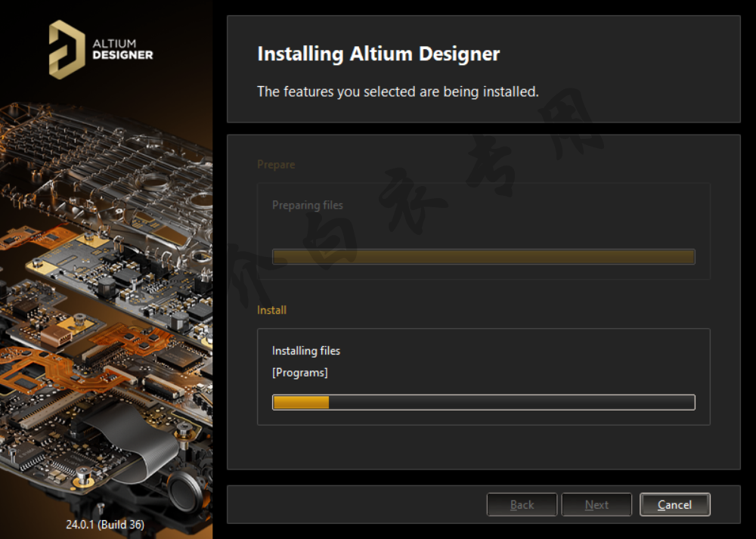Click the exploded circuit board artwork
Screen dimensions: 756x539
point(106,308)
